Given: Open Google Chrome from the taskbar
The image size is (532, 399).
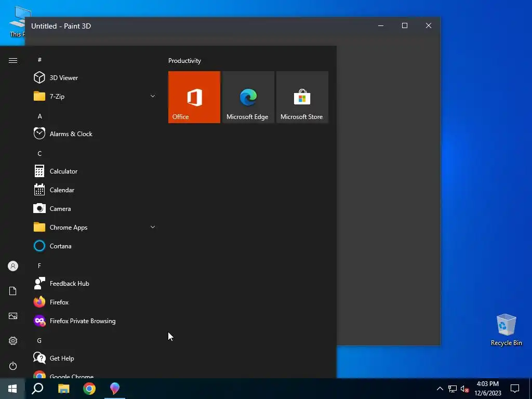Looking at the screenshot, I should [x=89, y=389].
